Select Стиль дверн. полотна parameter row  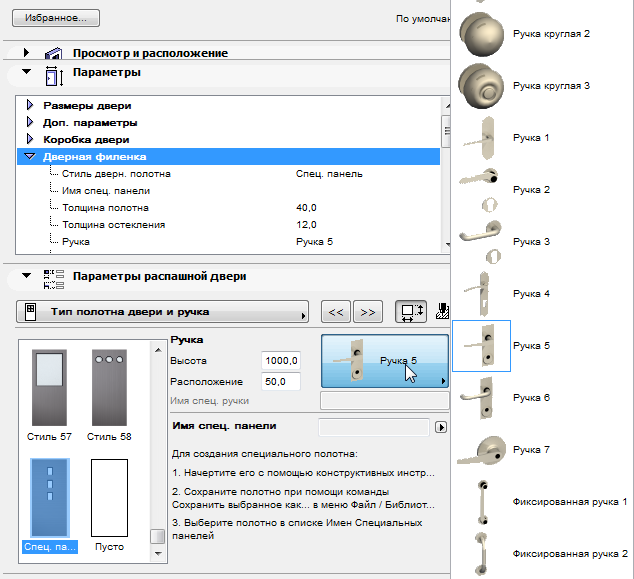[228, 173]
